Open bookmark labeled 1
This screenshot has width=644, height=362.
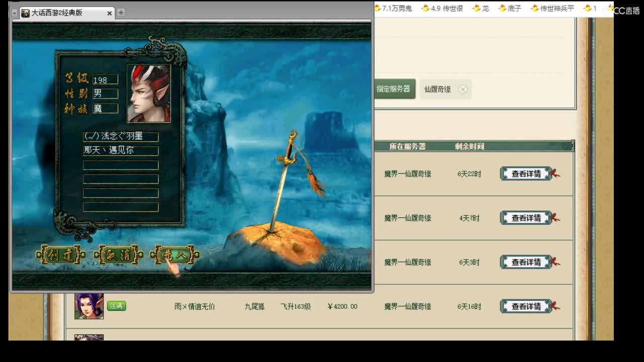[x=590, y=8]
